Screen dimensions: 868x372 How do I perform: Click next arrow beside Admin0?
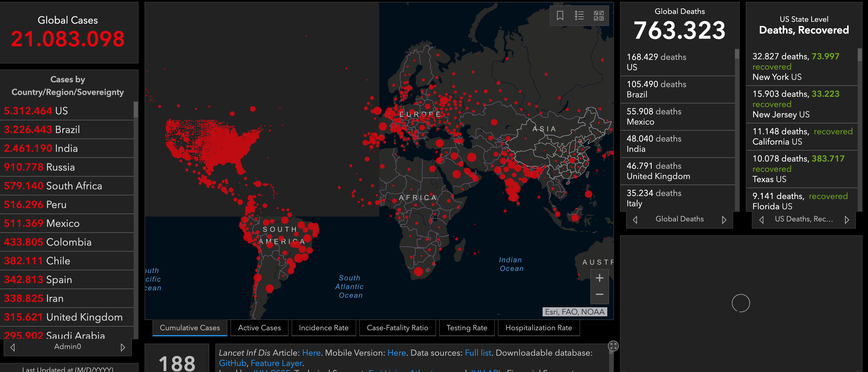tap(123, 347)
